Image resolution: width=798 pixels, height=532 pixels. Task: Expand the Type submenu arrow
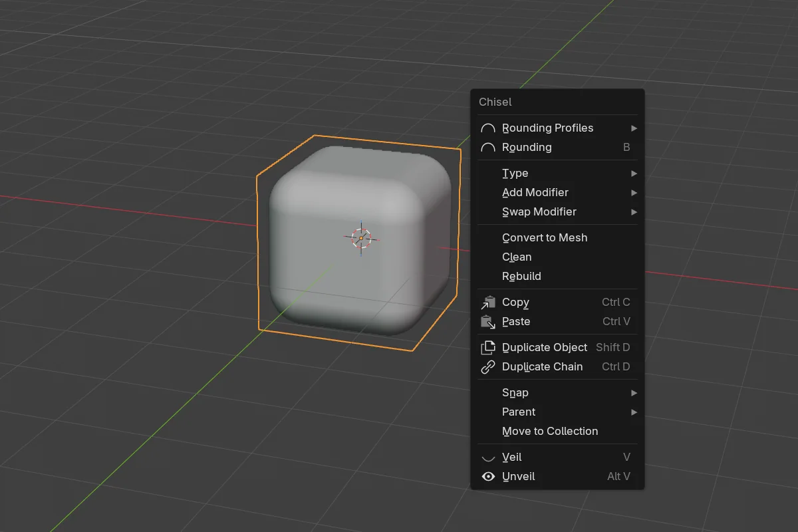click(x=634, y=173)
